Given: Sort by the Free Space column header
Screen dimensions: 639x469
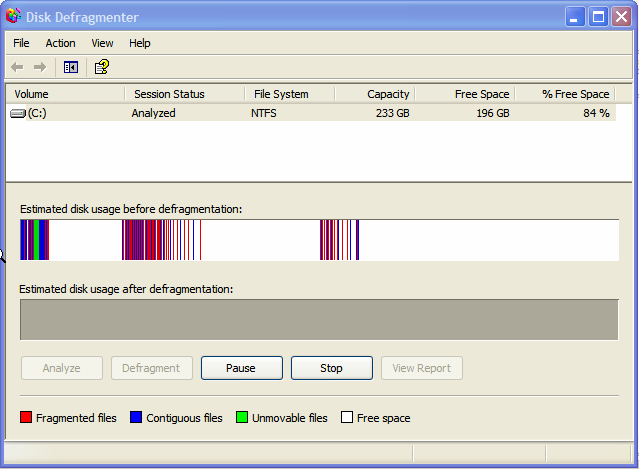Looking at the screenshot, I should (465, 94).
